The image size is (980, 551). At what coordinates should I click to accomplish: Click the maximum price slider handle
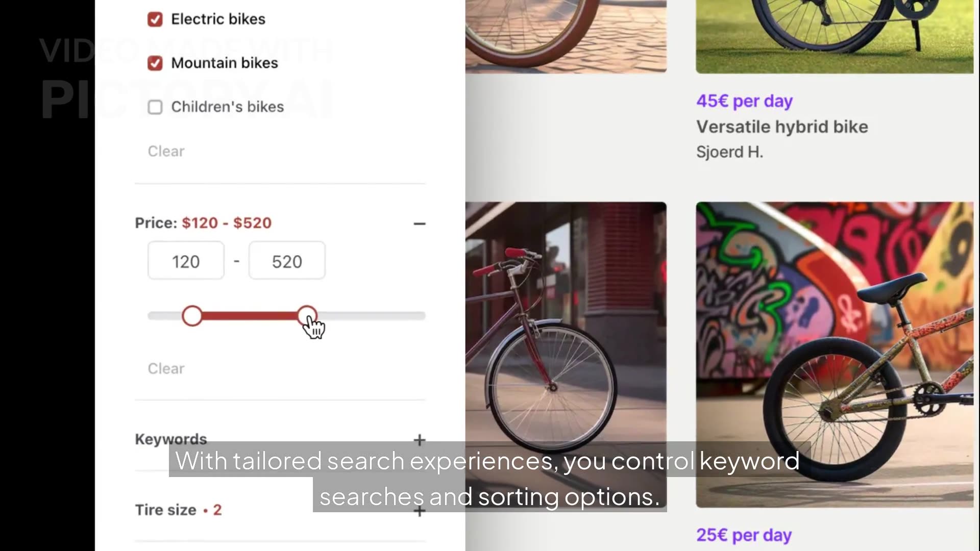click(307, 315)
